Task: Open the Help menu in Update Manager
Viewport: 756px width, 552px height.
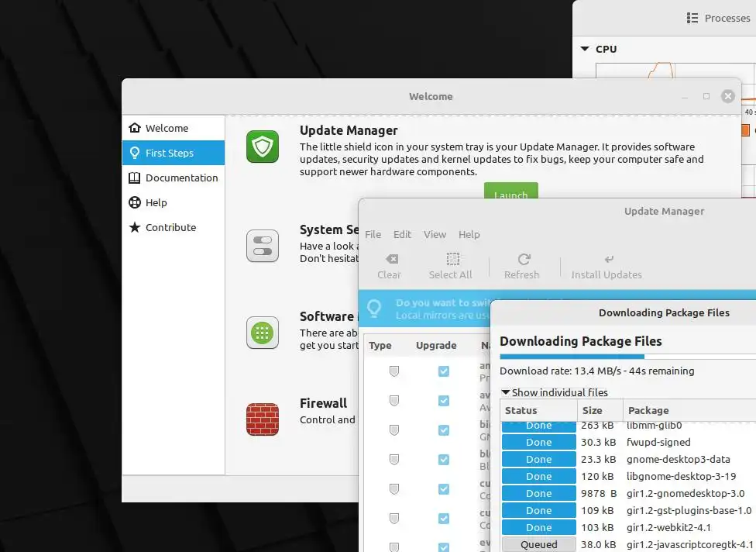Action: pyautogui.click(x=469, y=234)
